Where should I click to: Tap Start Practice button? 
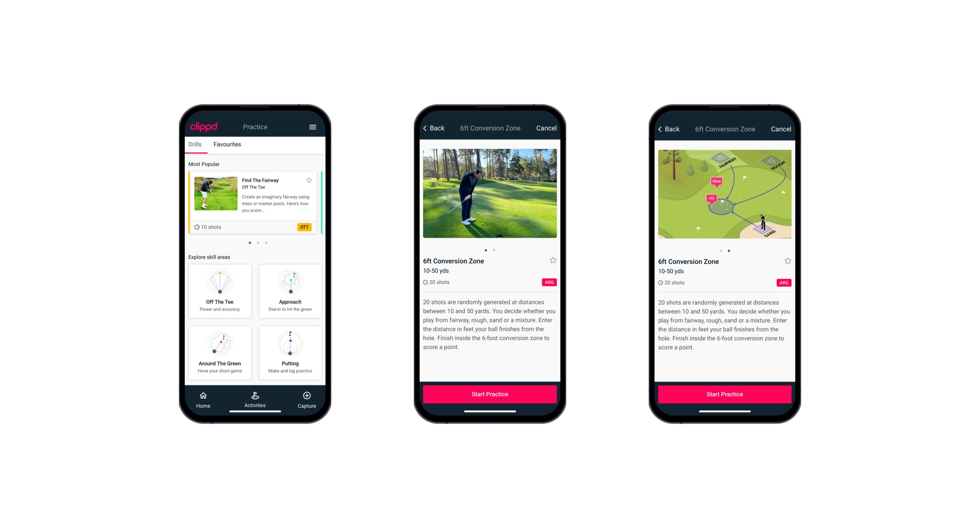pyautogui.click(x=489, y=395)
